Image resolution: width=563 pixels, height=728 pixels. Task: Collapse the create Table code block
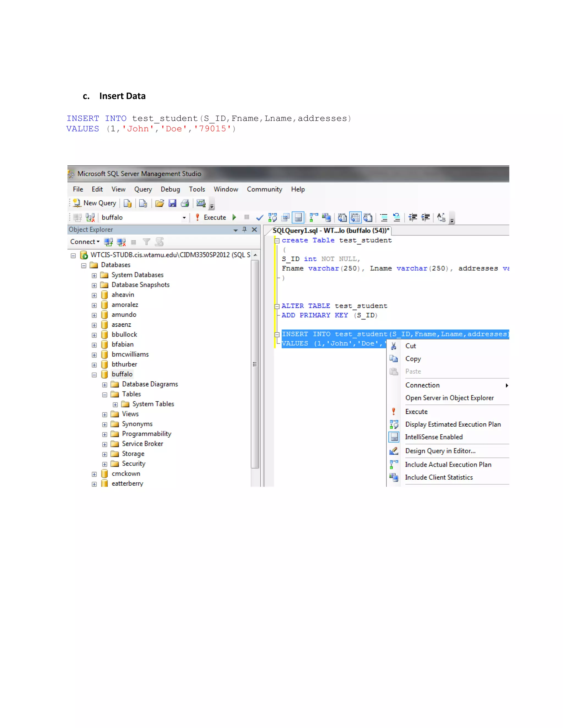coord(277,241)
